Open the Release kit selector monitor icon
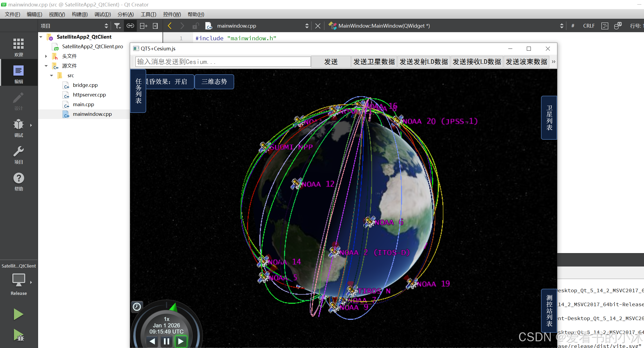Image resolution: width=644 pixels, height=348 pixels. click(19, 280)
